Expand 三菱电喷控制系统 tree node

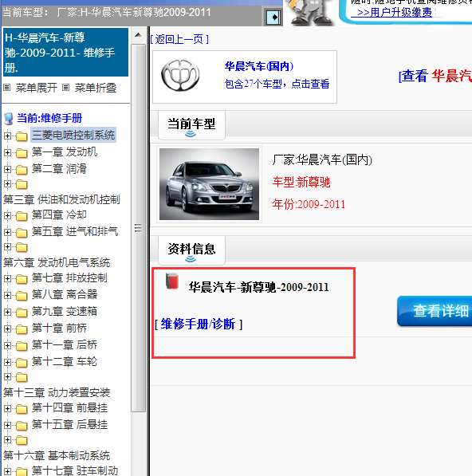pos(8,136)
